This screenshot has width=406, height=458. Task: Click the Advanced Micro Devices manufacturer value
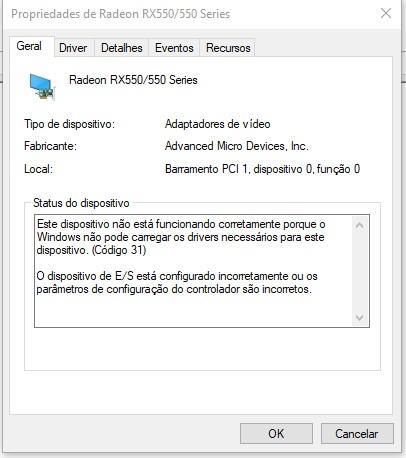click(237, 146)
